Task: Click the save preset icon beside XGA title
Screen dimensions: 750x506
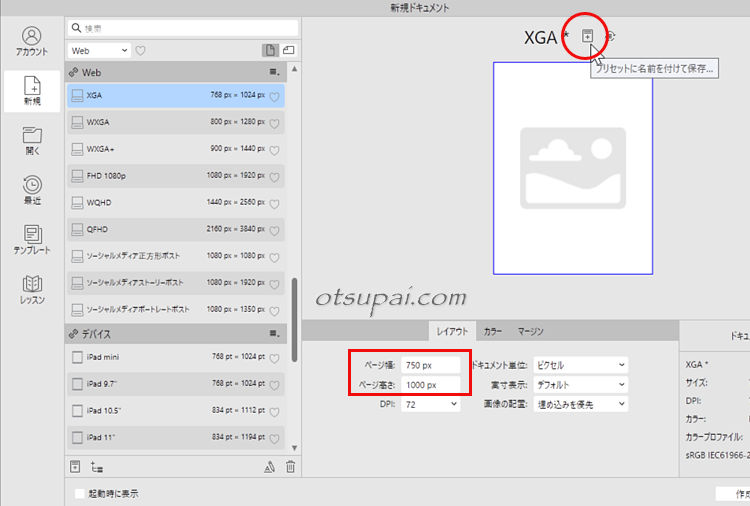Action: tap(588, 36)
